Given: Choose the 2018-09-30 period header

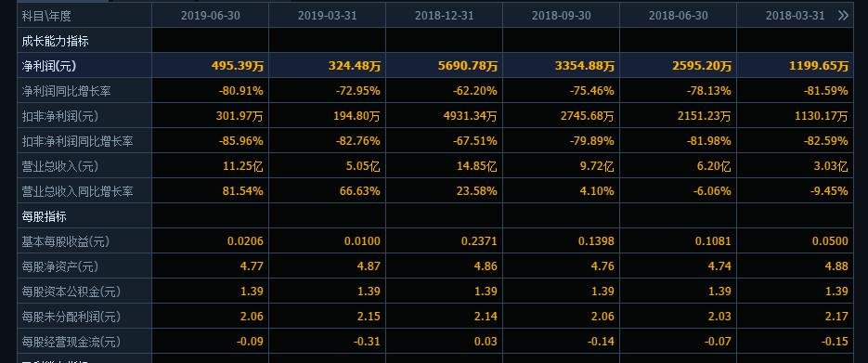Looking at the screenshot, I should click(x=562, y=16).
